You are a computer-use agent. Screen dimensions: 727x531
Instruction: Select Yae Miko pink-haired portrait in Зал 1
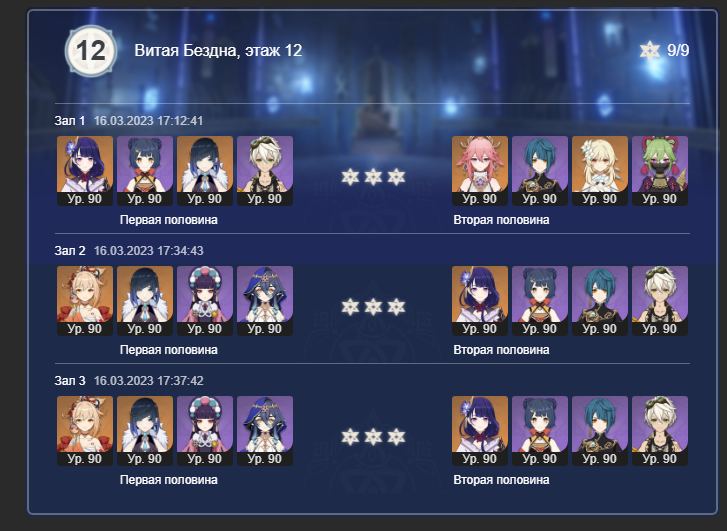pos(480,171)
